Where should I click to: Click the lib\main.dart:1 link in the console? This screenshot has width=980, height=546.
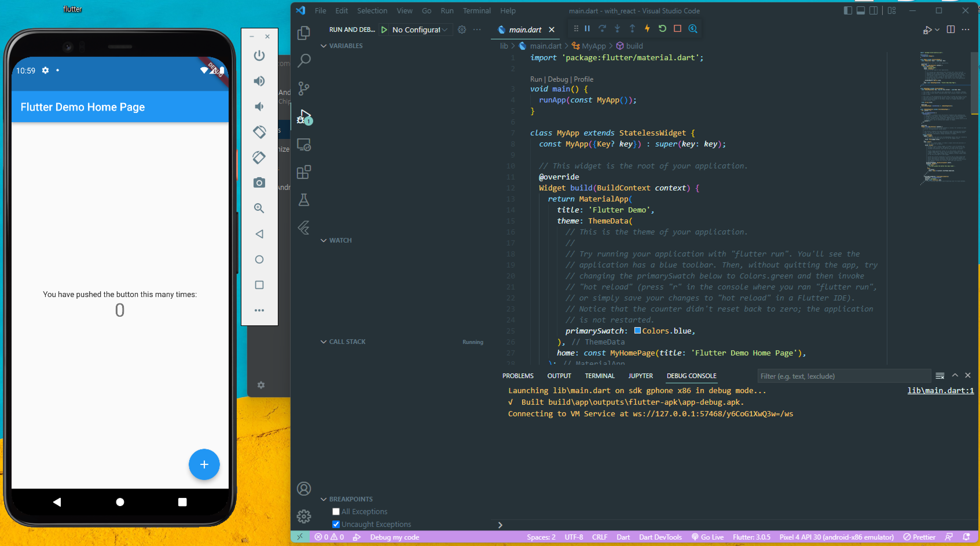940,390
